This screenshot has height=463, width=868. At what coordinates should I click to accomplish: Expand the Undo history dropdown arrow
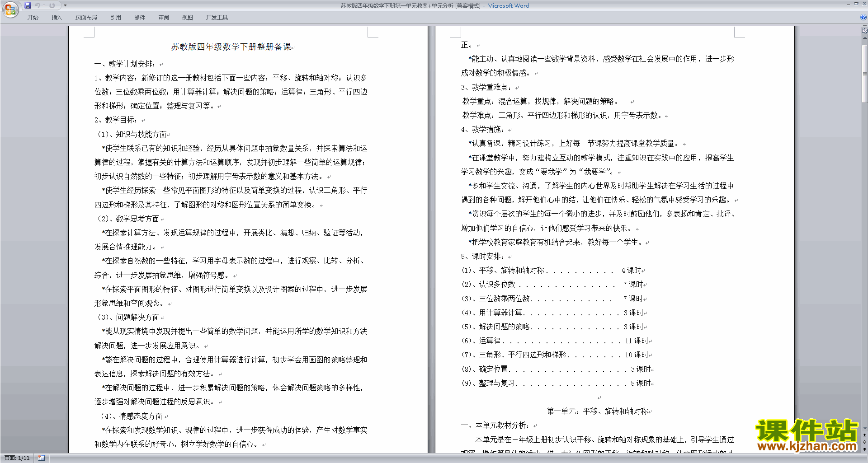click(x=44, y=5)
